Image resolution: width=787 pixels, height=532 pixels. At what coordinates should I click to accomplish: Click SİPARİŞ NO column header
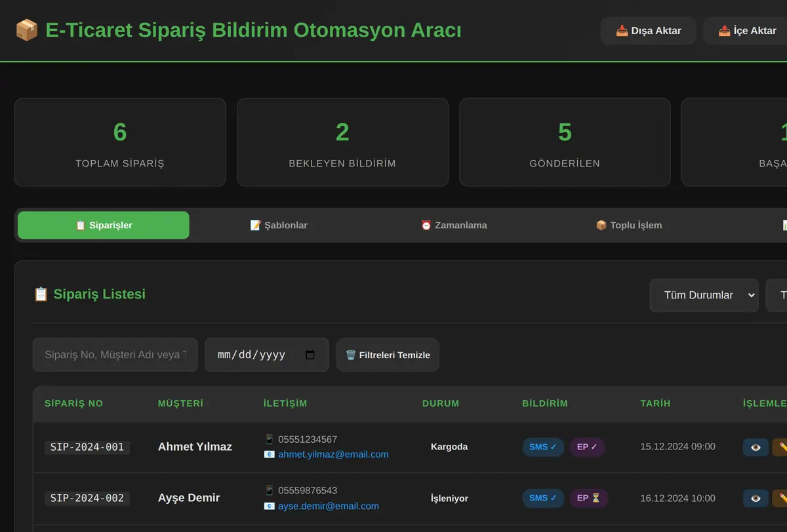coord(73,403)
